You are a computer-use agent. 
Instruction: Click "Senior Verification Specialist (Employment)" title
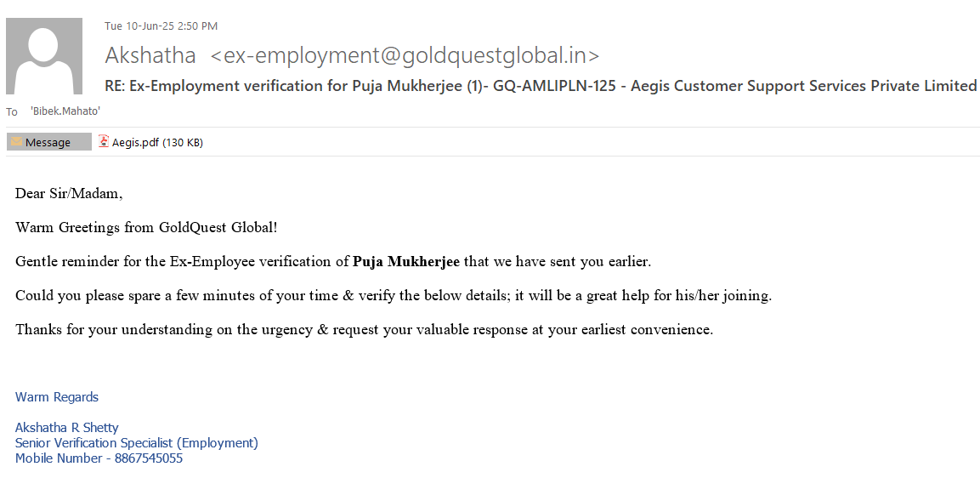click(x=137, y=443)
